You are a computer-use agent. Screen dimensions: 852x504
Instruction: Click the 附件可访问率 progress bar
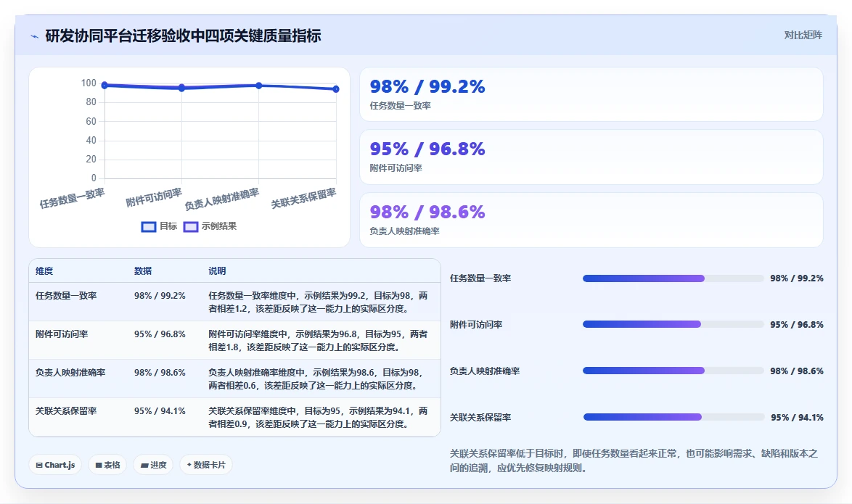(673, 324)
